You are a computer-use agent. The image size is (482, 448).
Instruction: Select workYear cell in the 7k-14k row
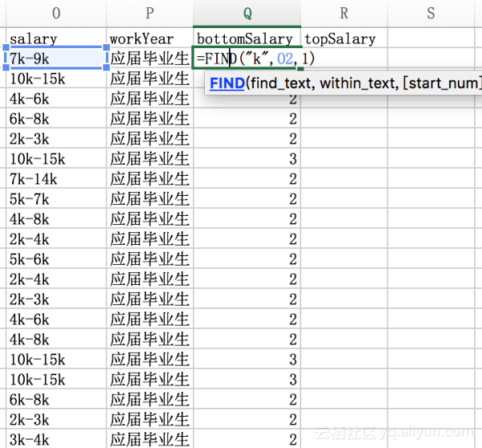pyautogui.click(x=149, y=178)
